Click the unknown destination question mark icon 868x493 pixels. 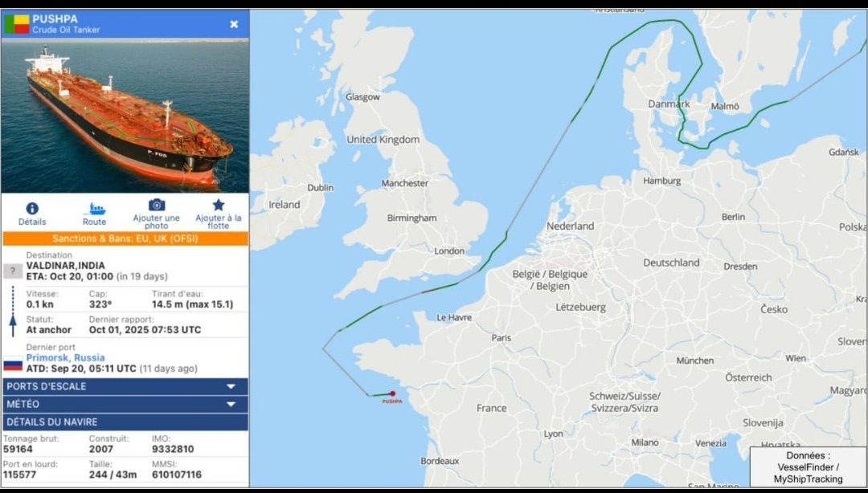(x=13, y=271)
